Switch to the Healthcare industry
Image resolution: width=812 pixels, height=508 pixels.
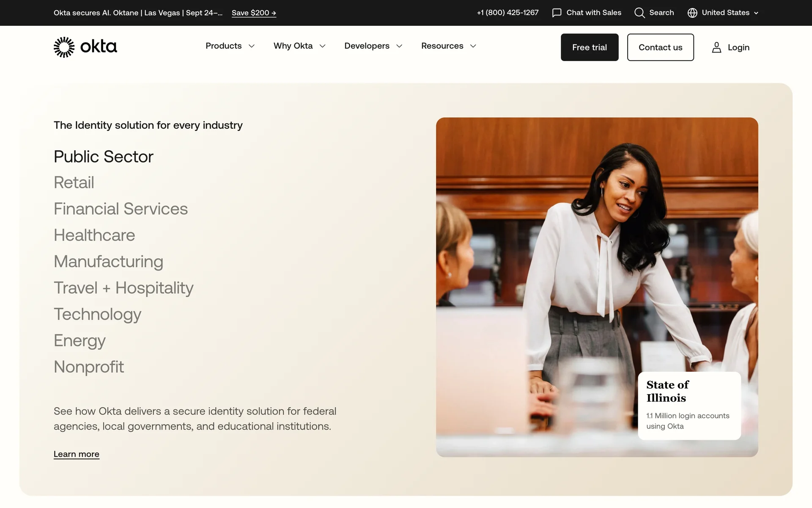tap(94, 235)
